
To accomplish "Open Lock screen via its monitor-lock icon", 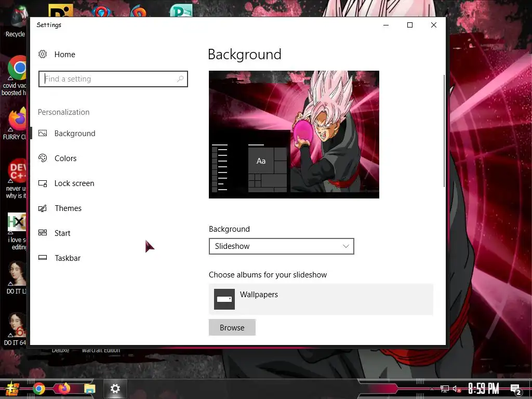I will pyautogui.click(x=43, y=183).
